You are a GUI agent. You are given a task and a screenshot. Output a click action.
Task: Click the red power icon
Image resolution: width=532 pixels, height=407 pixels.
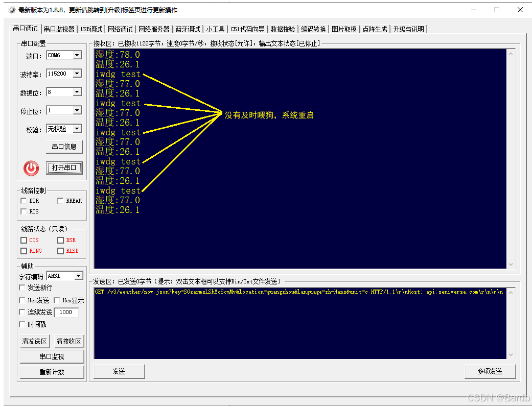click(x=31, y=168)
